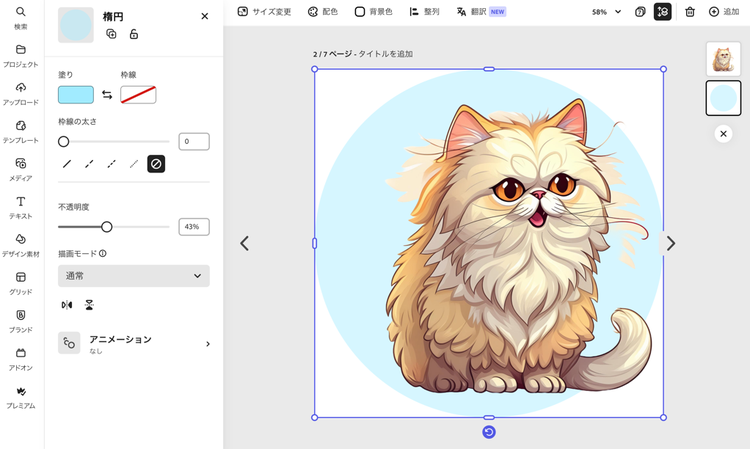Select the dashed line stroke style
The width and height of the screenshot is (750, 449).
[89, 164]
